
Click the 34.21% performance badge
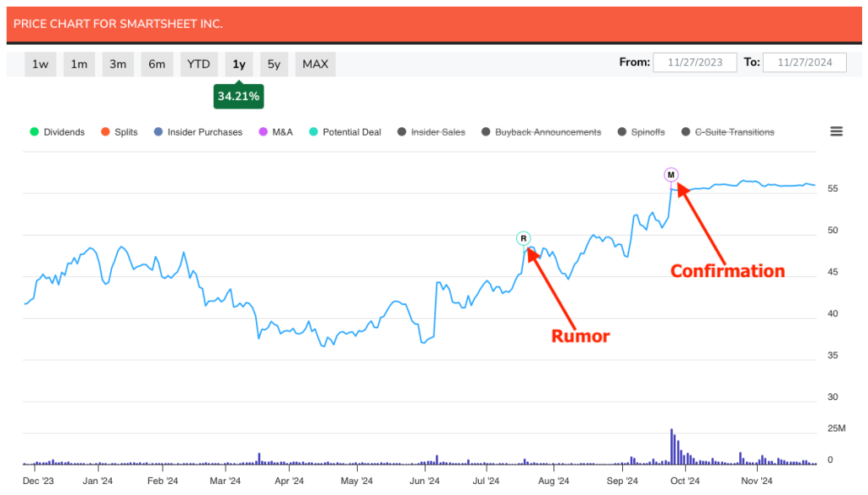[238, 97]
